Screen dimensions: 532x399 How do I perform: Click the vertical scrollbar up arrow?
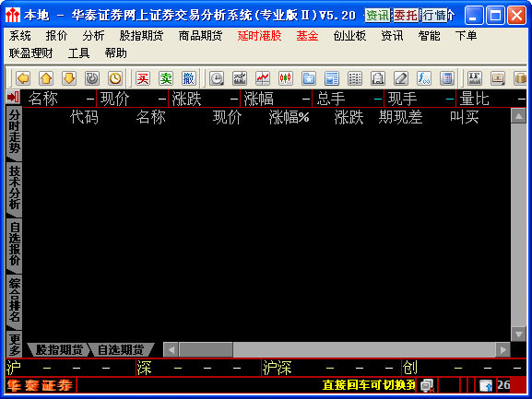pyautogui.click(x=518, y=116)
